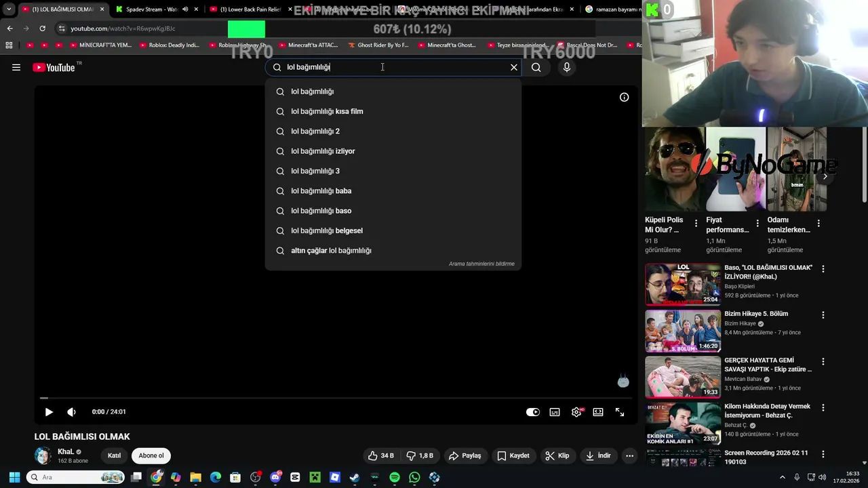Open Steam from the taskbar
The width and height of the screenshot is (868, 488).
(x=355, y=477)
